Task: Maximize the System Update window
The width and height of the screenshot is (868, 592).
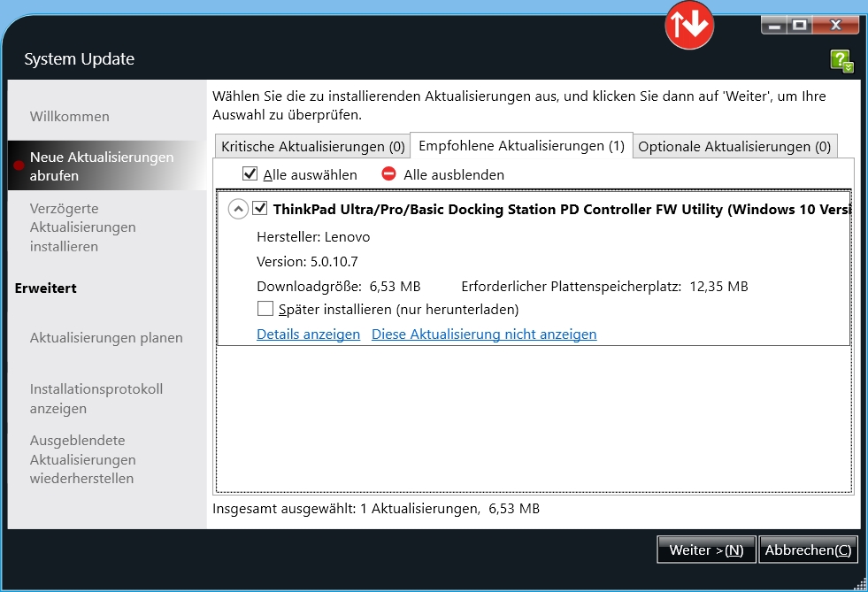Action: coord(799,25)
